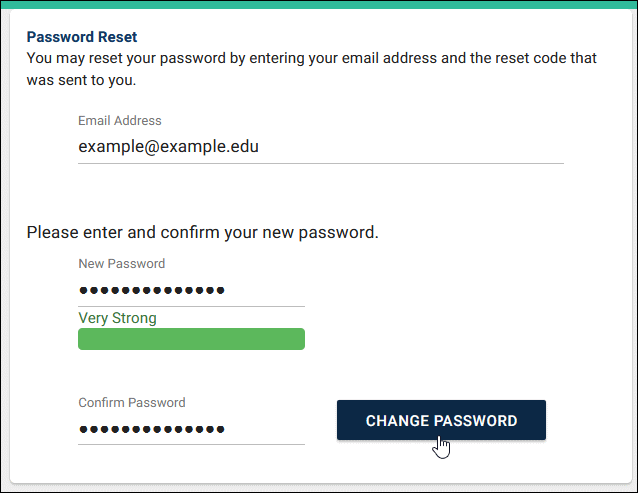This screenshot has width=638, height=493.
Task: Click the underline below Confirm Password field
Action: 191,444
